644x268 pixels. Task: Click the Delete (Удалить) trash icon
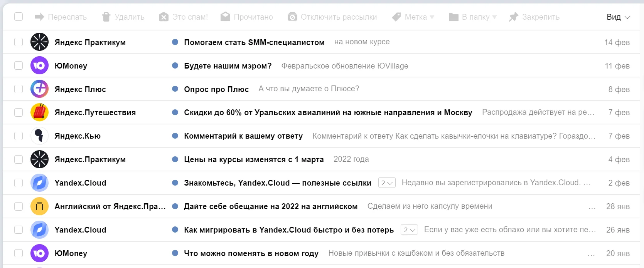point(106,17)
